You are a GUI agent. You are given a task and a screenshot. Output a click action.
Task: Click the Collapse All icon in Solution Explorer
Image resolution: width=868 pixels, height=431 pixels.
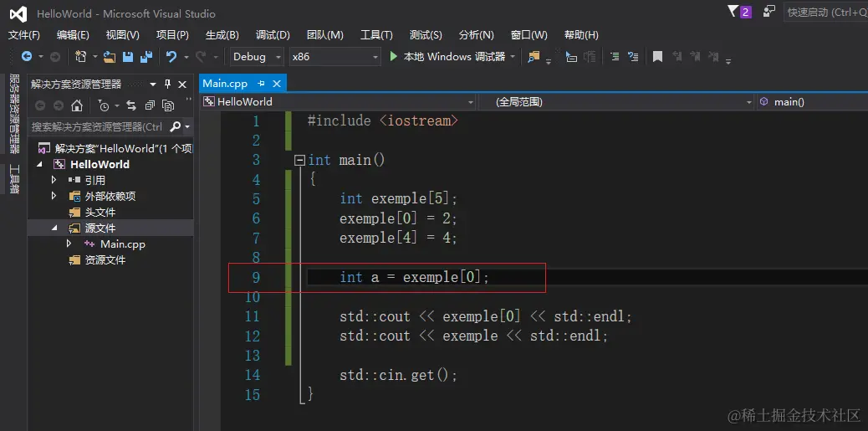[150, 105]
